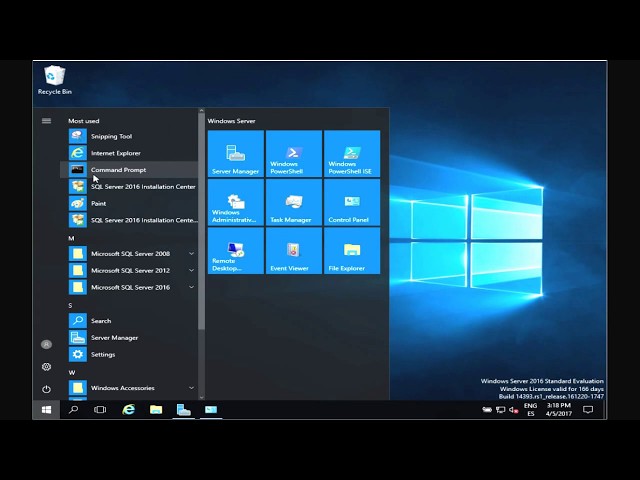The width and height of the screenshot is (640, 480).
Task: Expand the Microsoft SQL Server 2008 folder
Action: [x=129, y=253]
